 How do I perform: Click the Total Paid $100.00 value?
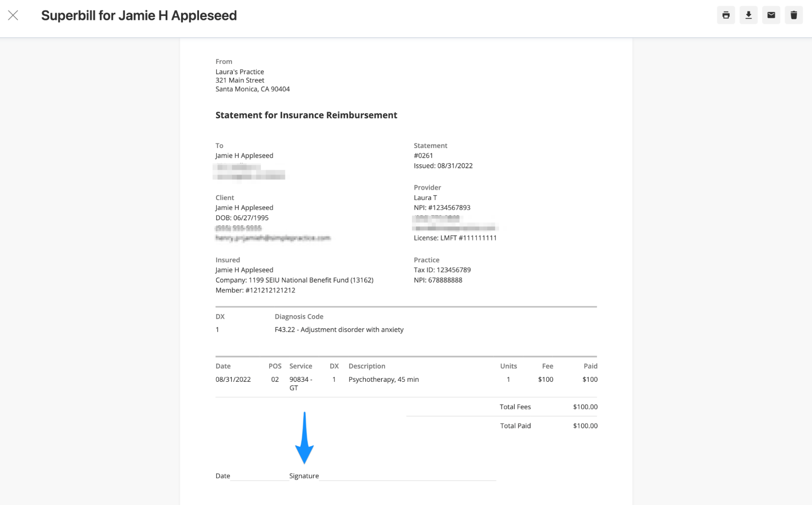[585, 425]
